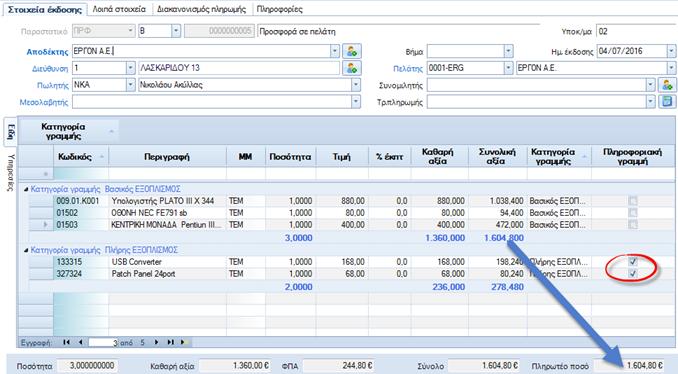Open the Ημ. έκδοσης date picker dropdown

[671, 51]
